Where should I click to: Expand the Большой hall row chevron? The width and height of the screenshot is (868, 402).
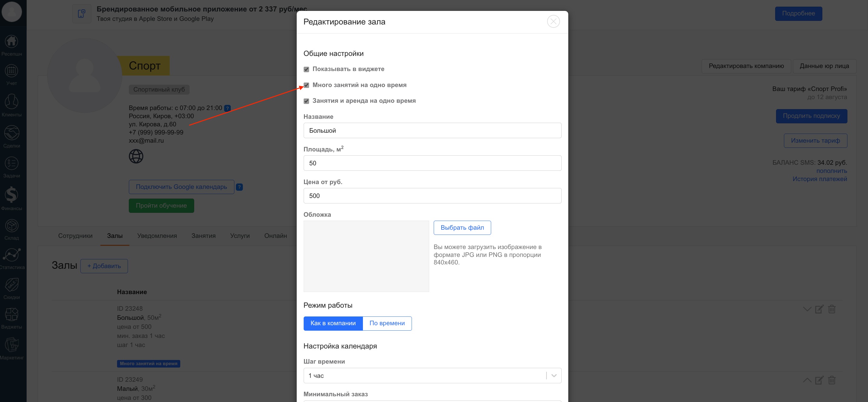(x=807, y=309)
